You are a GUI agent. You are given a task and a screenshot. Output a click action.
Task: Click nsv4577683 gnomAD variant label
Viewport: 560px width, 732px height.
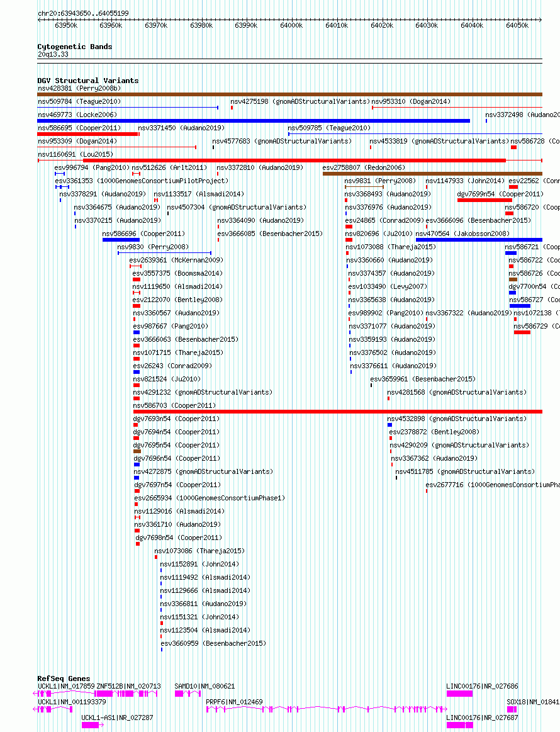tap(283, 141)
